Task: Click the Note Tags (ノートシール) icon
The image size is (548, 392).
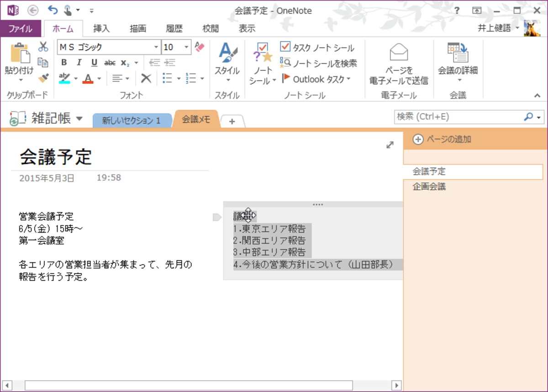Action: coord(263,52)
